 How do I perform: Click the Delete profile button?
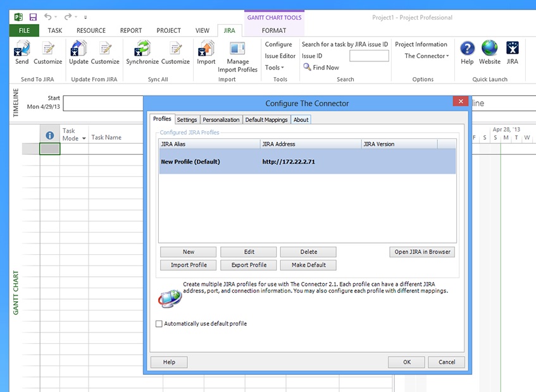308,252
